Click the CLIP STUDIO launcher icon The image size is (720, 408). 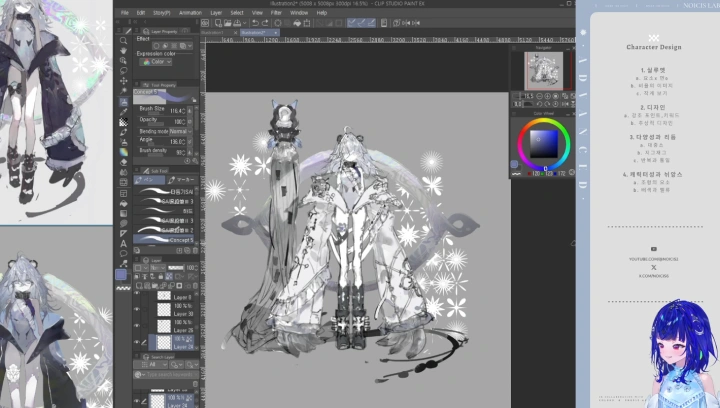[205, 23]
